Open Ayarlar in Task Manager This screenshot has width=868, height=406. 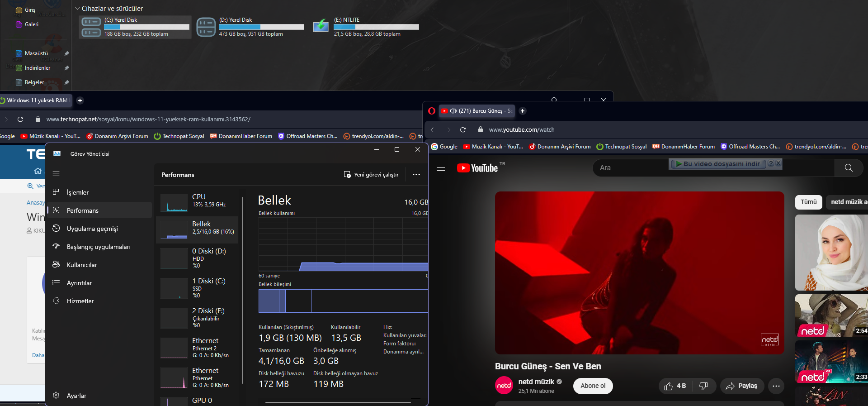tap(99, 396)
